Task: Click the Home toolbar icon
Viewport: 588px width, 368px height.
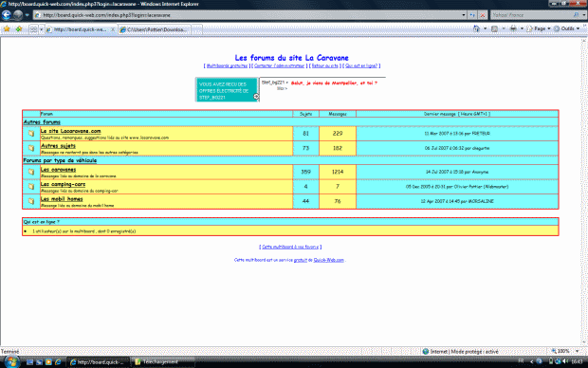Action: point(476,28)
